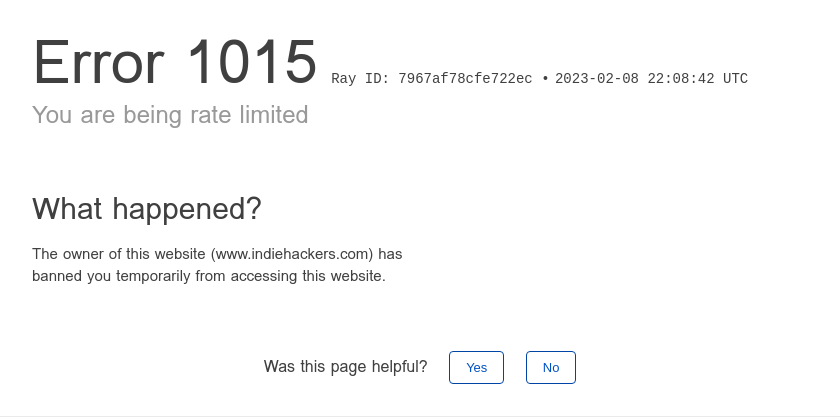This screenshot has height=420, width=840.
Task: Click the www.indiehackers.com domain text
Action: (292, 254)
